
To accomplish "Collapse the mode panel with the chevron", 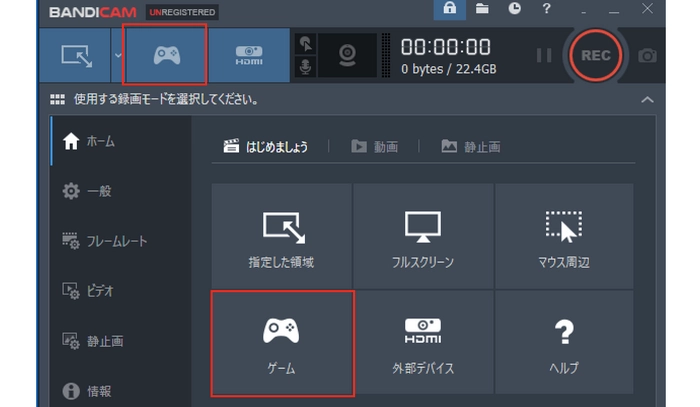I will point(647,100).
